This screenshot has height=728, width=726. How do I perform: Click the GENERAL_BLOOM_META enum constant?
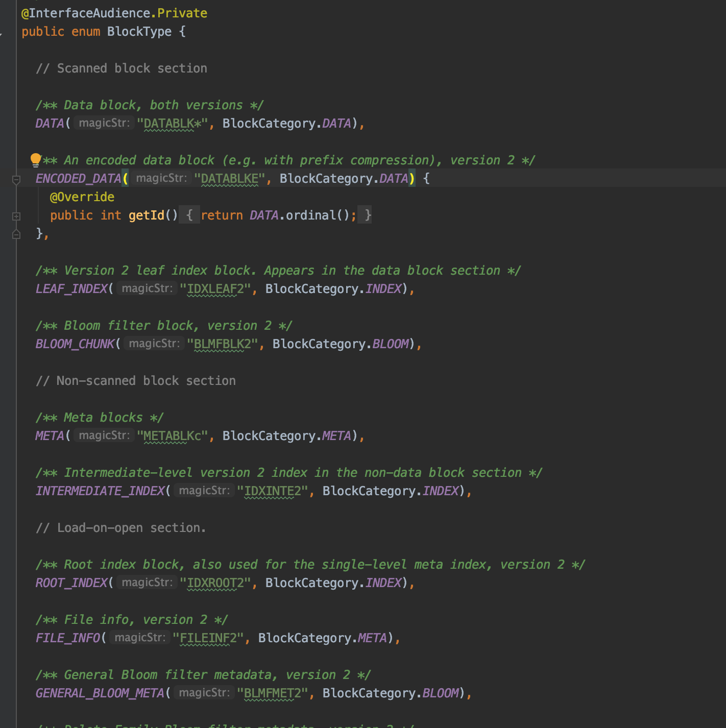click(x=100, y=693)
